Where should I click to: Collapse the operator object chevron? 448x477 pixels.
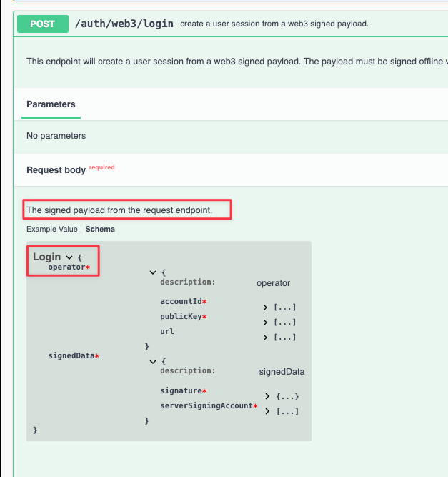pos(152,272)
